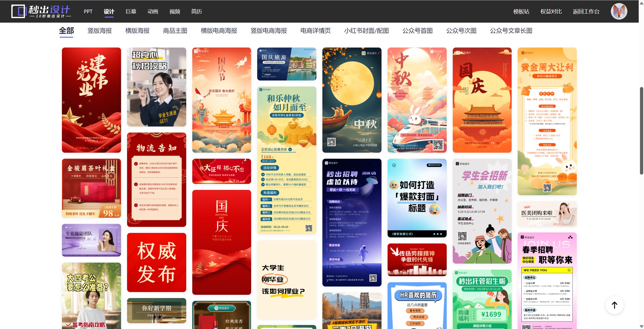Switch to the PPT navigation tab
The image size is (644, 329).
88,12
